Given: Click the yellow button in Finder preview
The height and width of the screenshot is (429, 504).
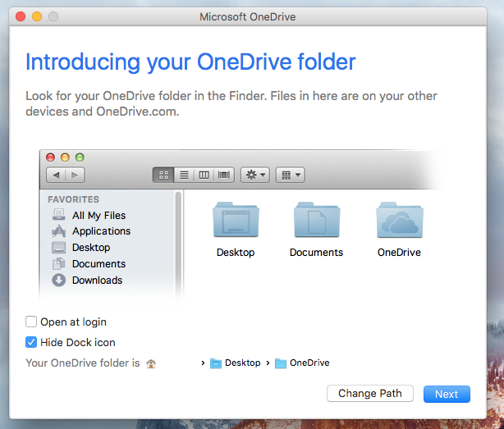Looking at the screenshot, I should [65, 157].
